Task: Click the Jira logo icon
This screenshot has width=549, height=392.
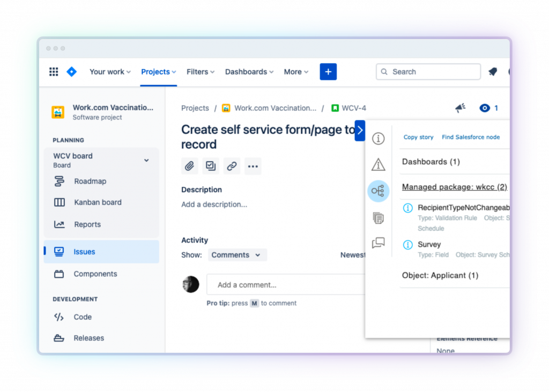Action: pyautogui.click(x=71, y=72)
